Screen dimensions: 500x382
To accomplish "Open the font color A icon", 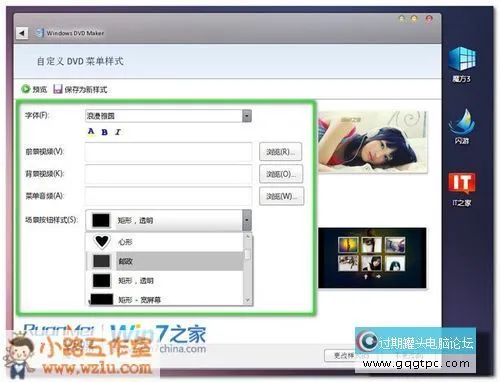I will [91, 132].
